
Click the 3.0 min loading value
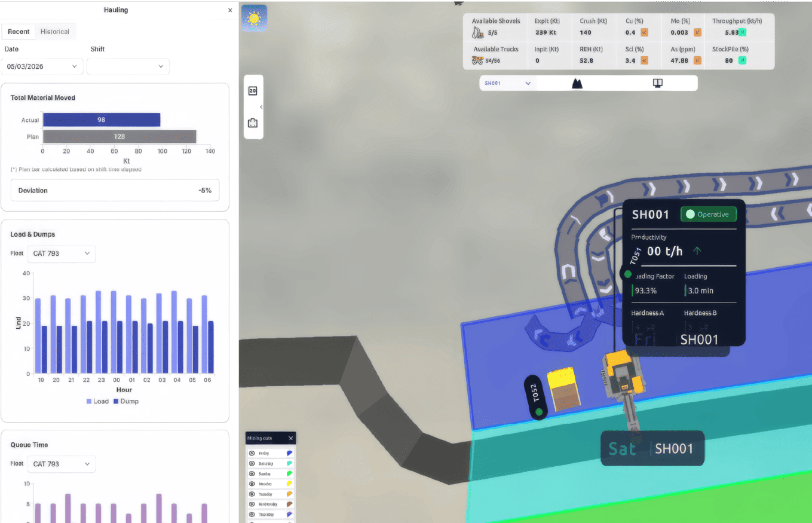tap(700, 290)
